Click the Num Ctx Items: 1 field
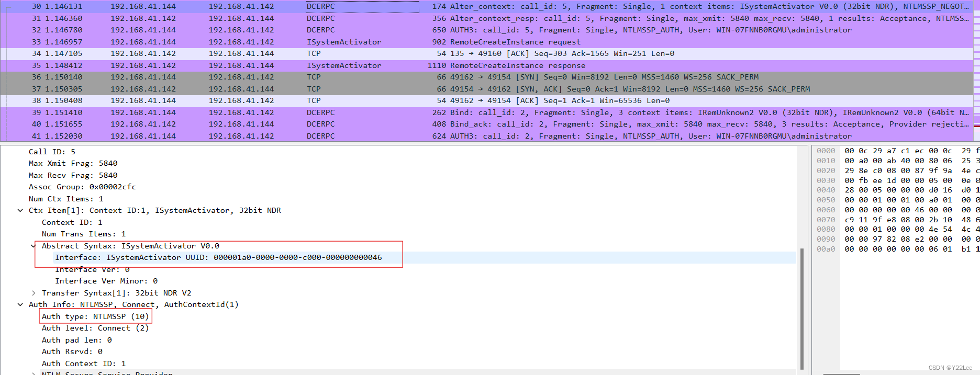This screenshot has height=375, width=980. (x=66, y=199)
